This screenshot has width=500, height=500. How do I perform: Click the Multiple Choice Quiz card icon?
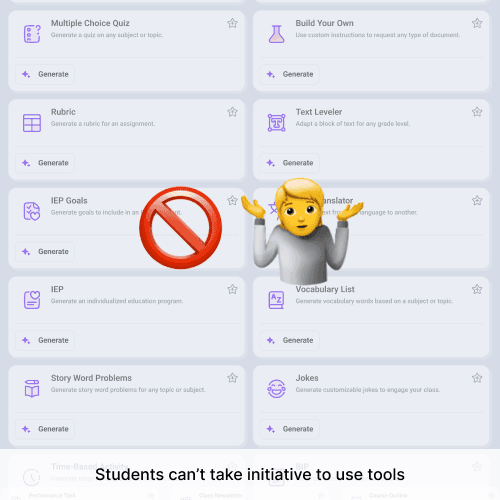(x=32, y=34)
